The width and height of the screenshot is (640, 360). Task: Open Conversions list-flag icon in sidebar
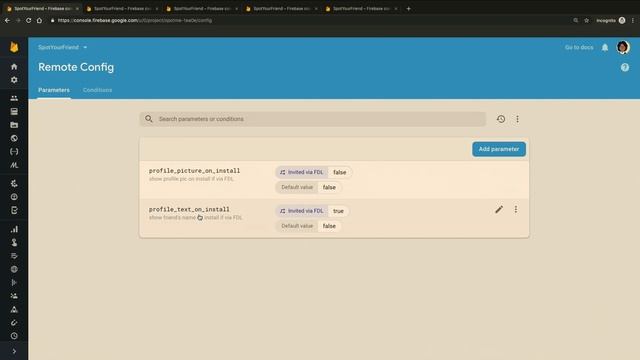14,256
